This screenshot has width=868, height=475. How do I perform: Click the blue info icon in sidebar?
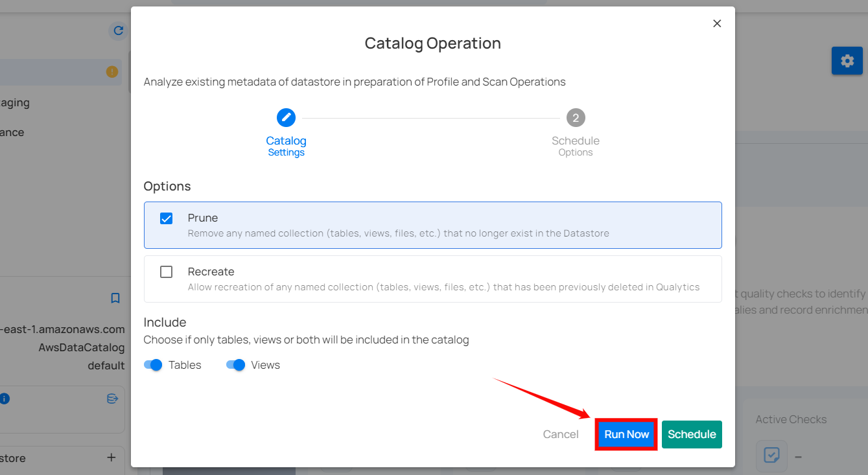(4, 399)
